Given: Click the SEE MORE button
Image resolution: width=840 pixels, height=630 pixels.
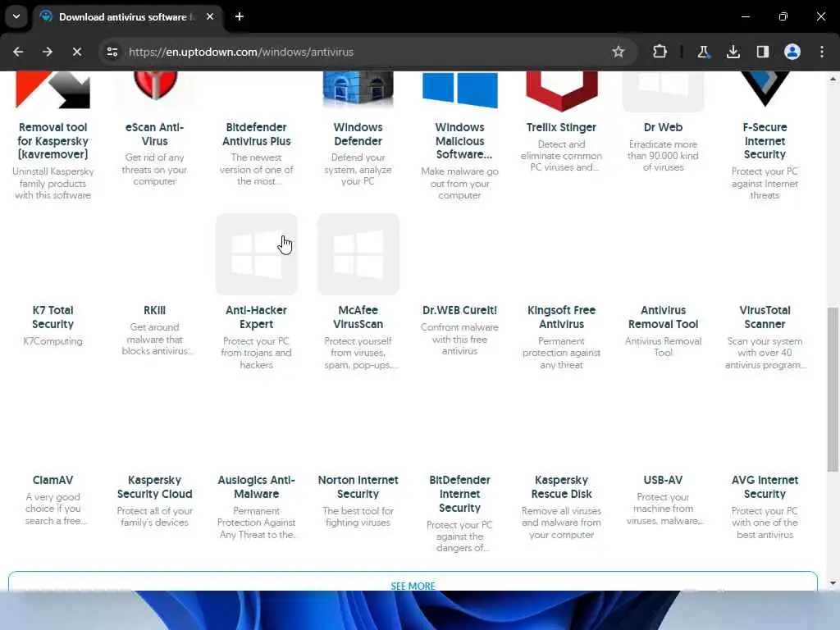Looking at the screenshot, I should click(x=413, y=582).
